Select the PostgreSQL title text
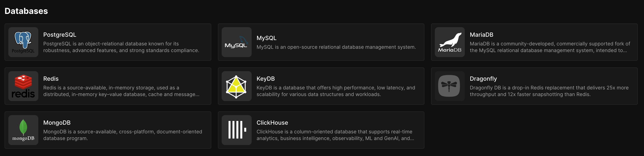644x156 pixels. pos(60,35)
